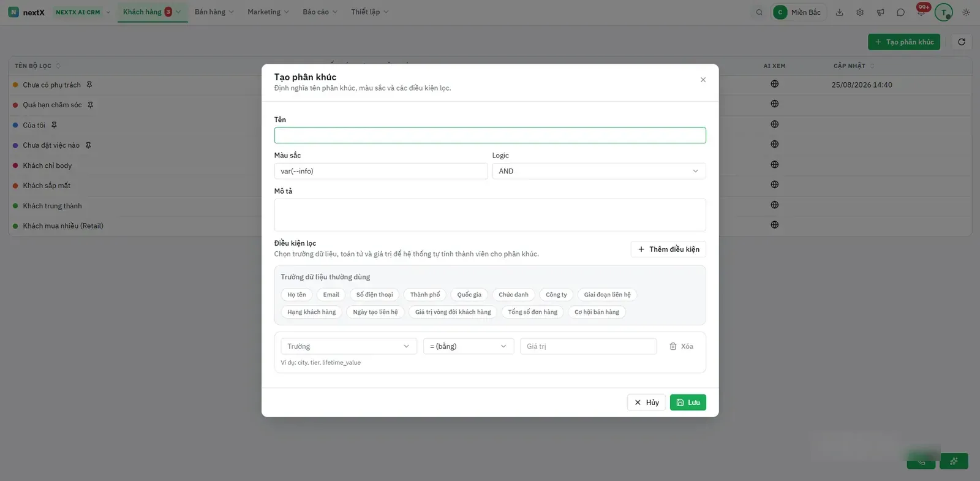Click the Màu sắc color field
The width and height of the screenshot is (980, 481).
click(381, 171)
